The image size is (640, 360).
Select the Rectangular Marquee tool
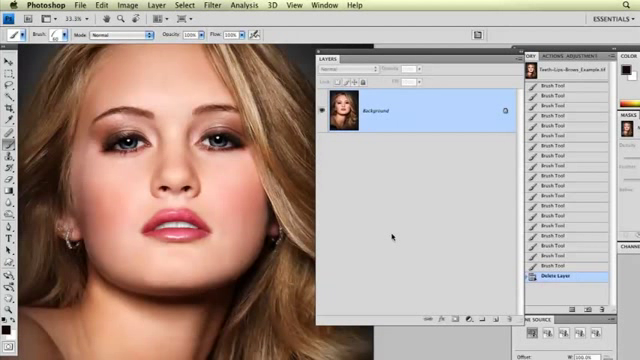(8, 73)
